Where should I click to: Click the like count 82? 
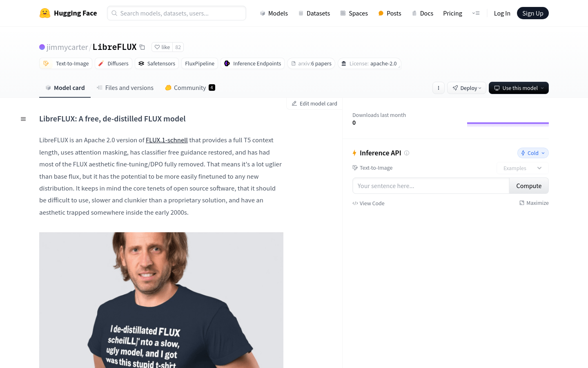pos(178,47)
